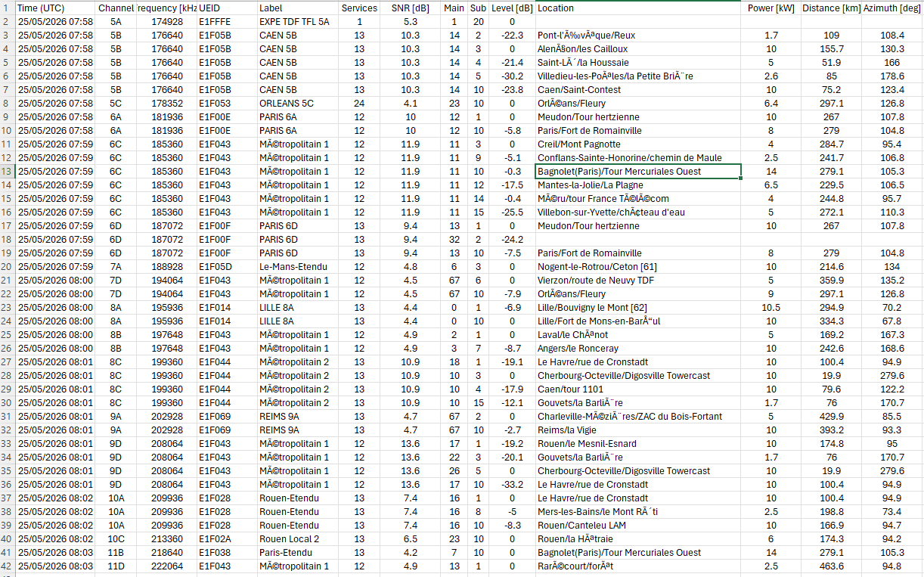The image size is (924, 577).
Task: Click the cell containing EXPE TDF TFL 5A
Action: point(297,22)
